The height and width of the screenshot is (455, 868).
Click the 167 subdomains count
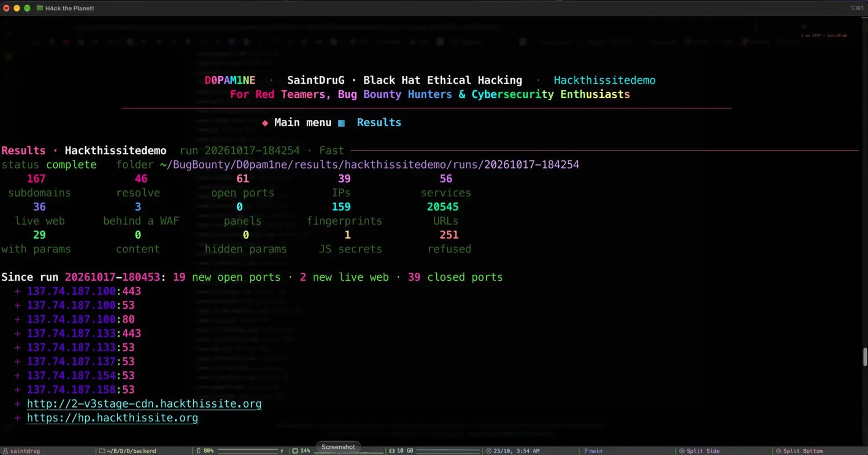pyautogui.click(x=36, y=179)
